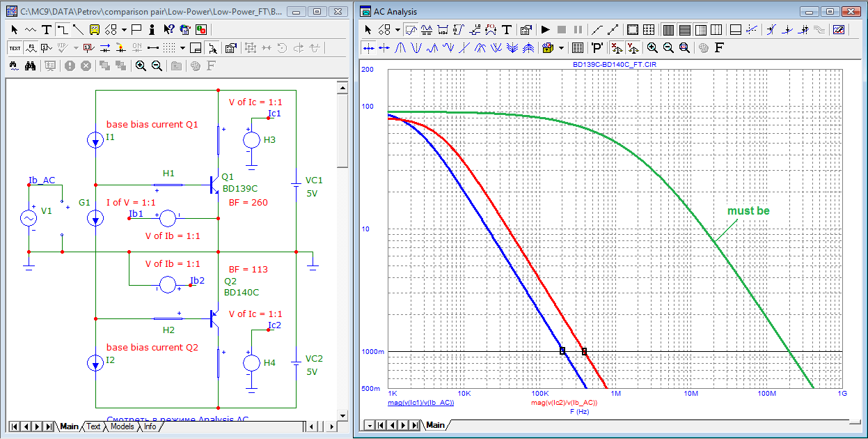This screenshot has height=439, width=868.
Task: Open dropdown arrow next to AC Analysis shapes icon
Action: (x=397, y=30)
